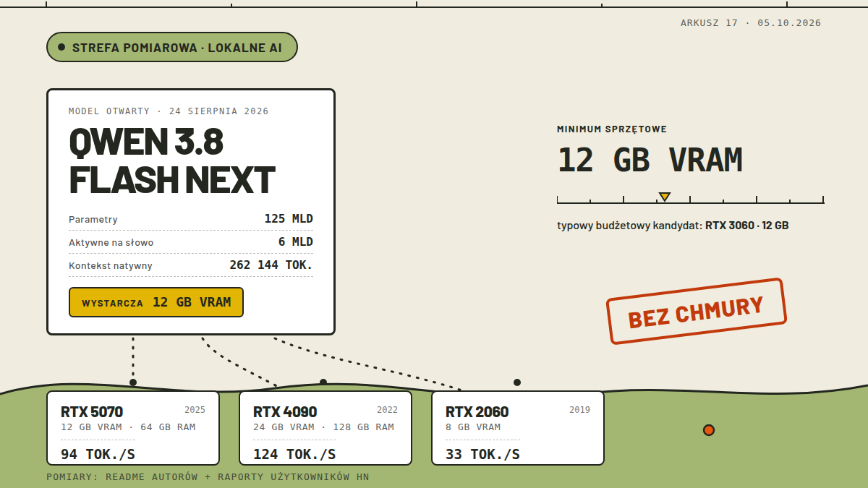Select the Parametry 125 MLD row

(x=191, y=219)
